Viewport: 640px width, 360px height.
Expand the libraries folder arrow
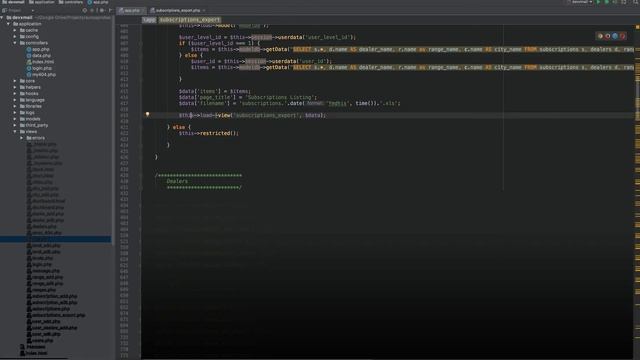tap(15, 106)
